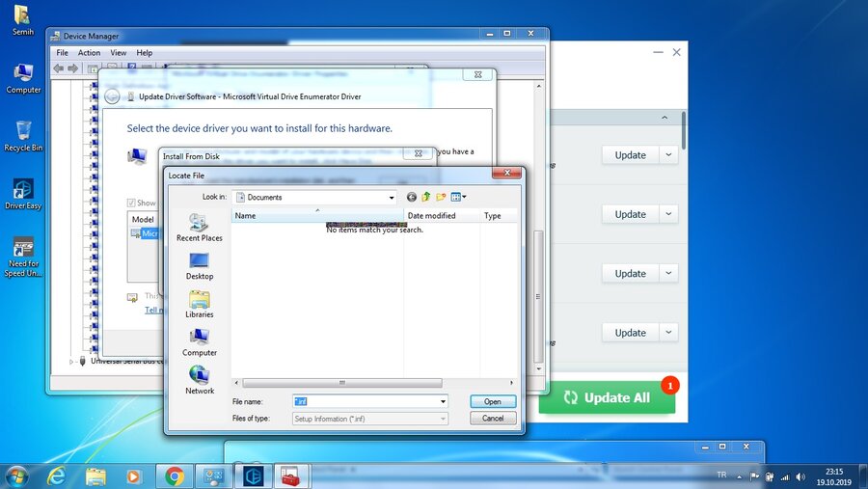
Task: Select the Computer desktop shortcut
Action: tap(23, 78)
